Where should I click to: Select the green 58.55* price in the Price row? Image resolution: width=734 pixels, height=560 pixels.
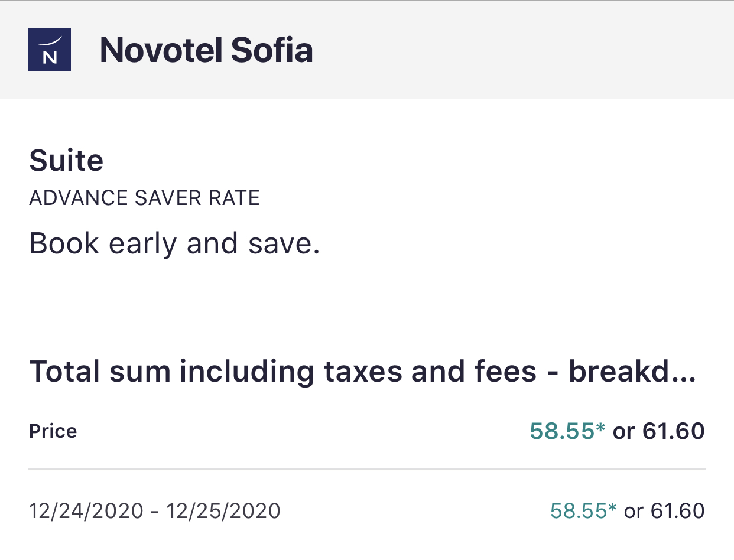(567, 431)
